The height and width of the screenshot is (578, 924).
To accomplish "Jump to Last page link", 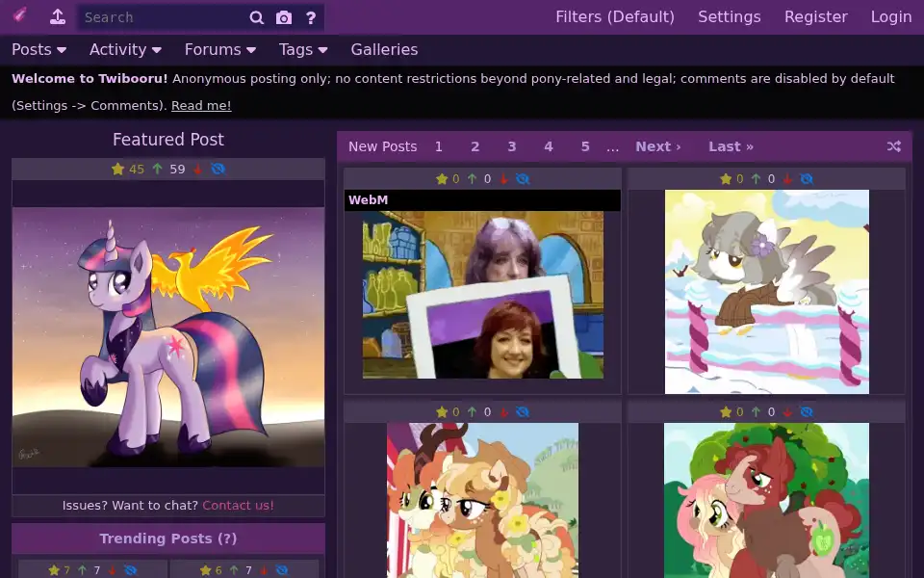I will click(x=731, y=146).
